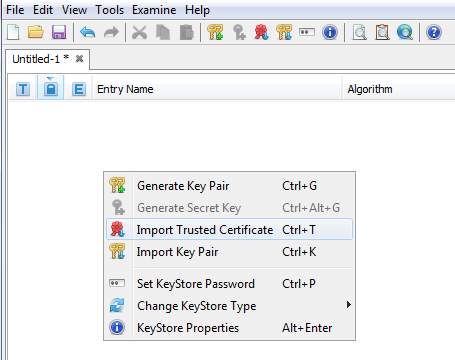
Task: Choose Generate Key Pair from context menu
Action: pos(229,186)
